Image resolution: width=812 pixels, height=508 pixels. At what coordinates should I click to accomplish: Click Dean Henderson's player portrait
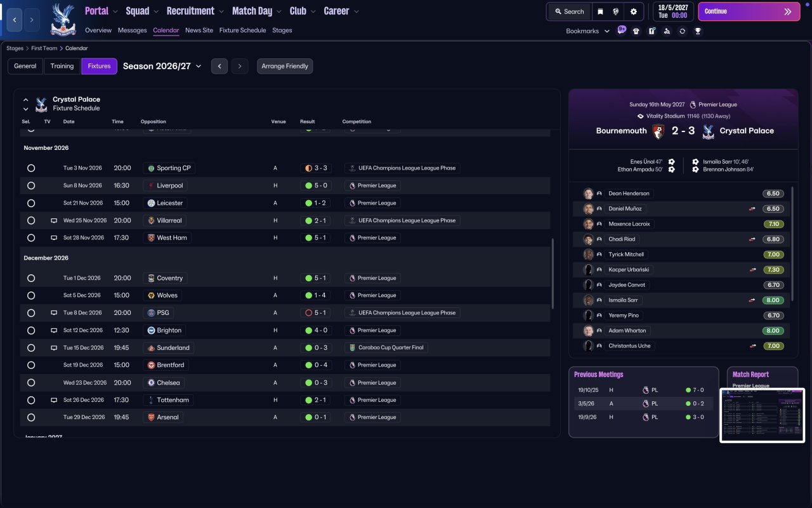pyautogui.click(x=588, y=194)
